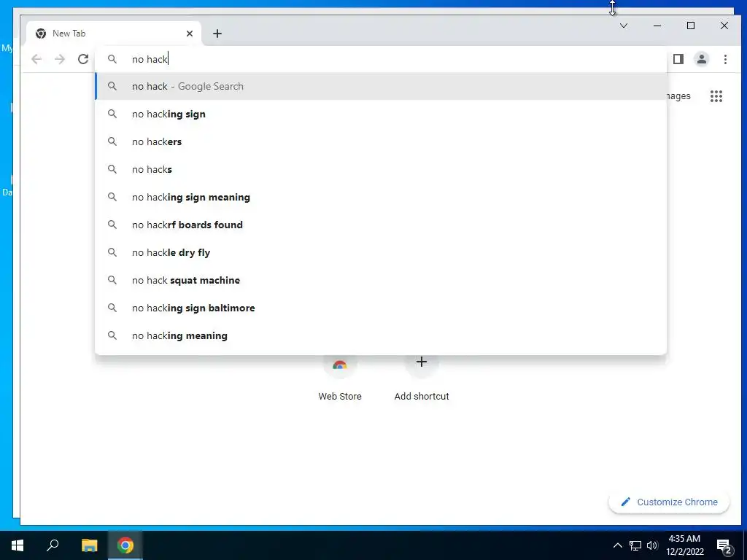747x560 pixels.
Task: Open a new tab with plus button
Action: [217, 34]
